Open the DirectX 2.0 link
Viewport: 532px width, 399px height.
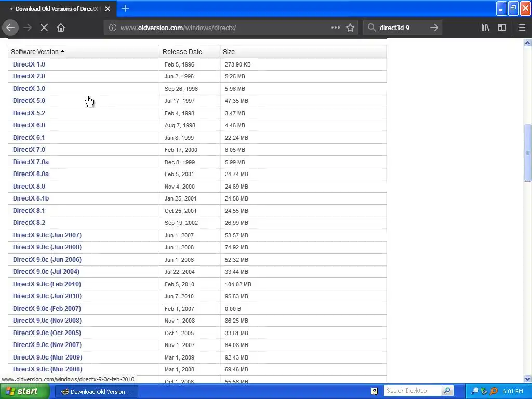29,76
